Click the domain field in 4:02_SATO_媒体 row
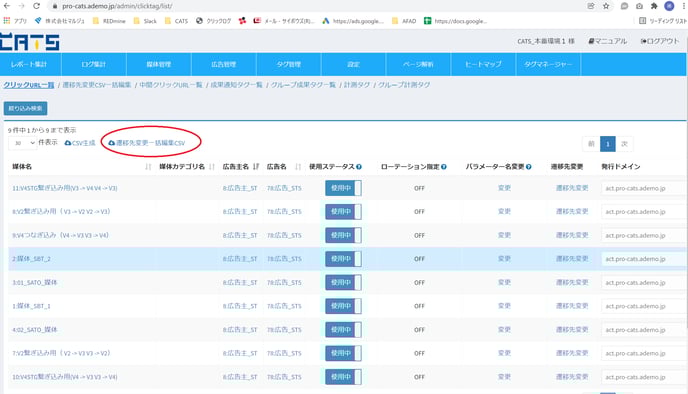 pos(643,330)
